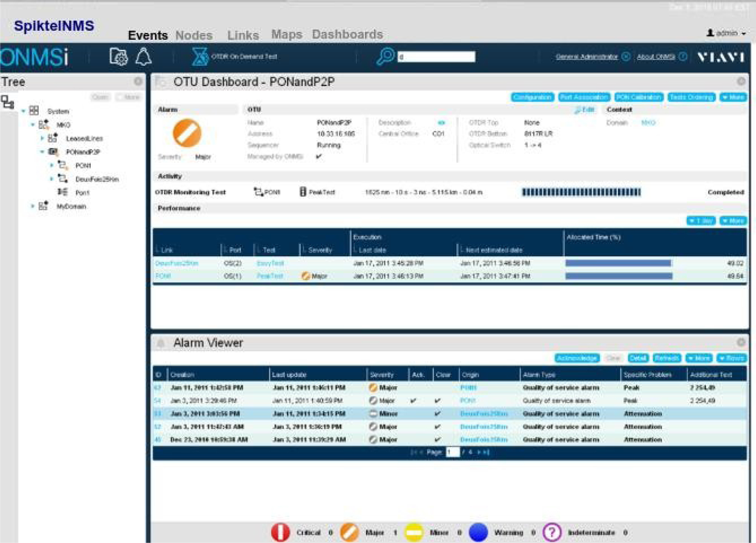Collapse the PONandP2P tree node
The height and width of the screenshot is (543, 756).
coord(42,152)
